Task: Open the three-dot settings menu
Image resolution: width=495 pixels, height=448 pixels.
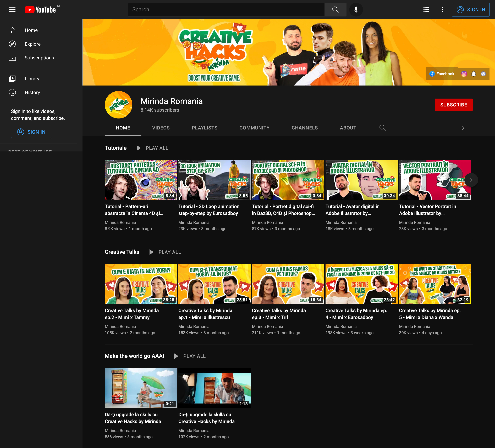Action: click(x=442, y=10)
